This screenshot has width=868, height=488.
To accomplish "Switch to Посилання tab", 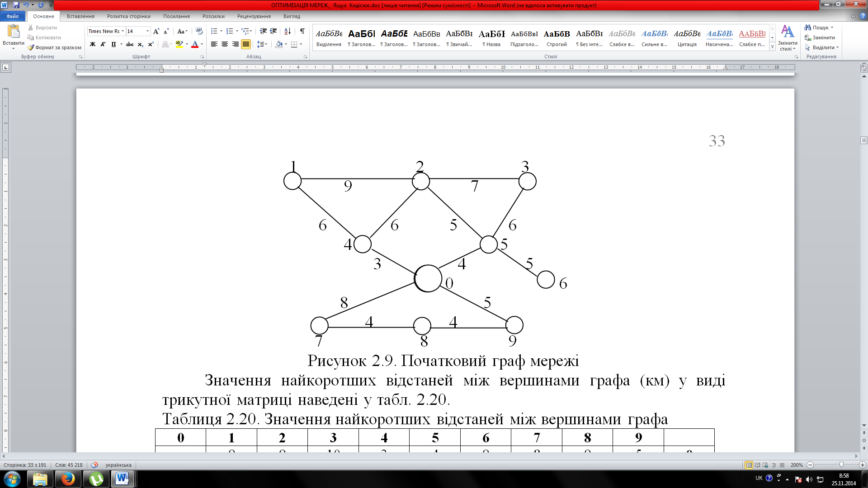I will [x=176, y=16].
